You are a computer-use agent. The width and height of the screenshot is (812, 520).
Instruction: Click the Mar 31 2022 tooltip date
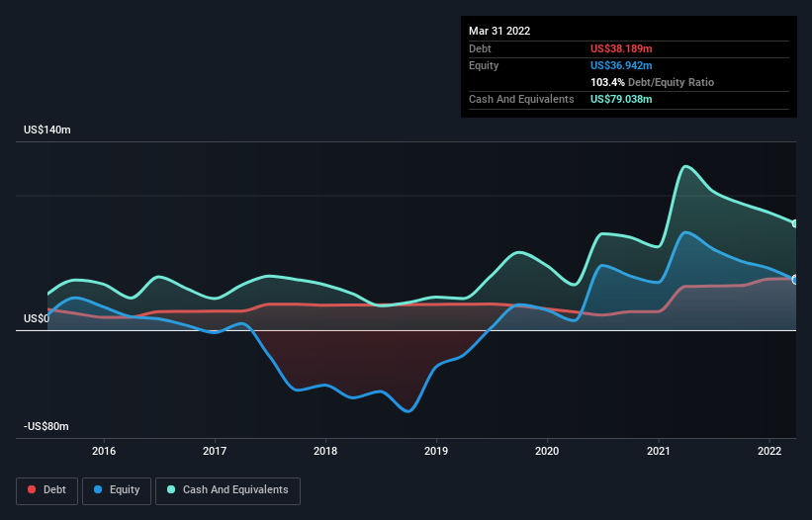coord(499,31)
